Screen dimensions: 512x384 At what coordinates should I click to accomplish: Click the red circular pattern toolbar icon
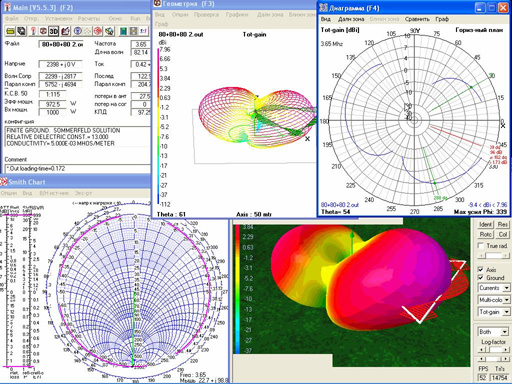click(x=98, y=31)
